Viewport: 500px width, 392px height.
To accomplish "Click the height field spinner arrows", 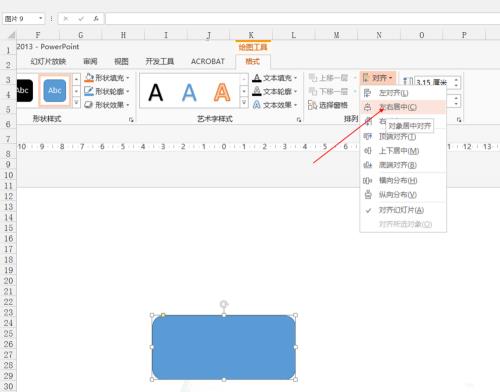I will tap(456, 82).
